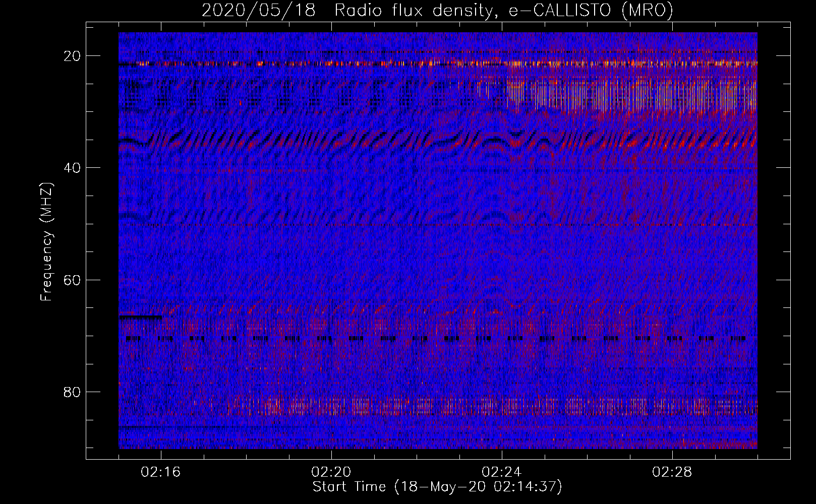Click the '60' frequency tick label
Image resolution: width=816 pixels, height=504 pixels.
pos(73,280)
